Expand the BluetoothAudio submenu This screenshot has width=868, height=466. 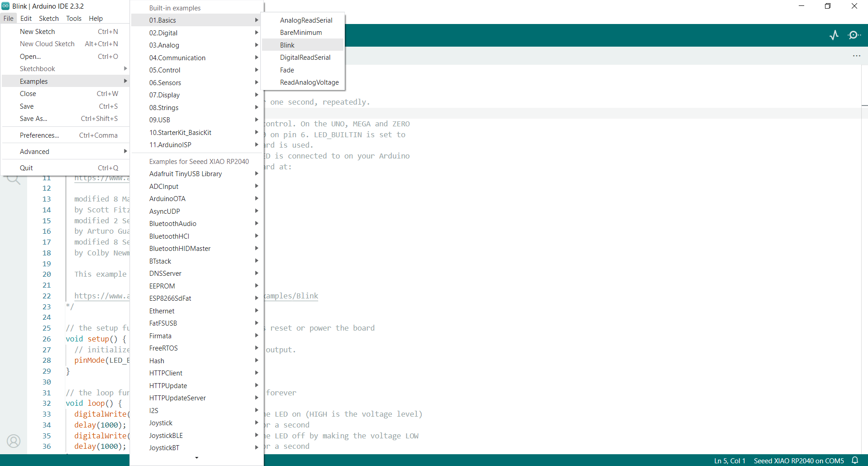(197, 224)
